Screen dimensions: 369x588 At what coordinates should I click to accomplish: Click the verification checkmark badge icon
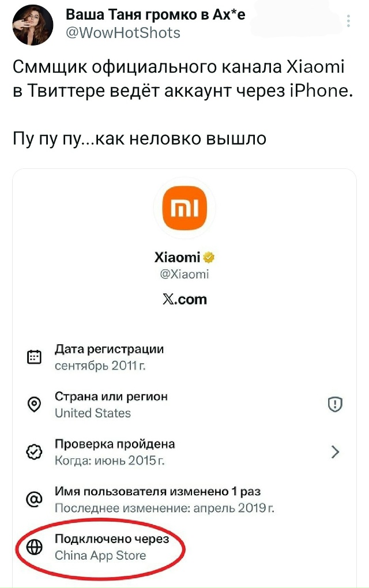click(x=35, y=452)
